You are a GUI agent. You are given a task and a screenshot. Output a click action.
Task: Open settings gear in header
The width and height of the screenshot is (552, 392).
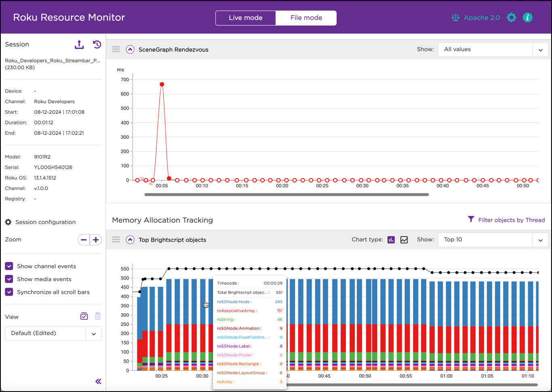pyautogui.click(x=511, y=18)
